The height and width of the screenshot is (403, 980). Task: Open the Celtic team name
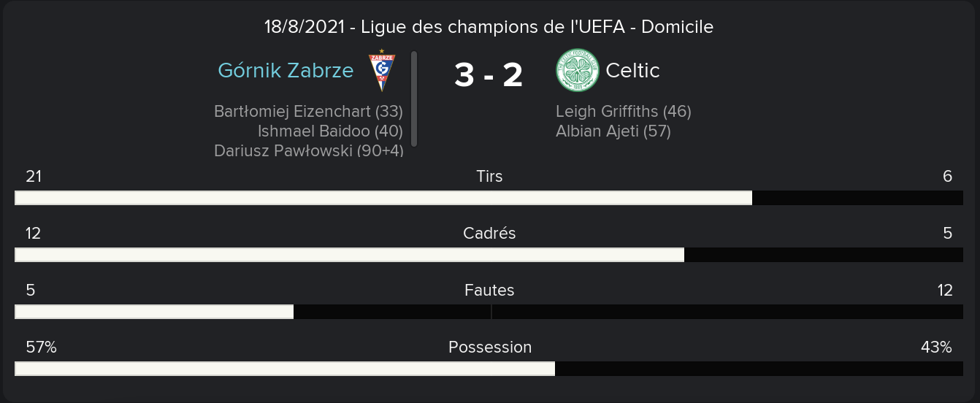click(x=632, y=71)
